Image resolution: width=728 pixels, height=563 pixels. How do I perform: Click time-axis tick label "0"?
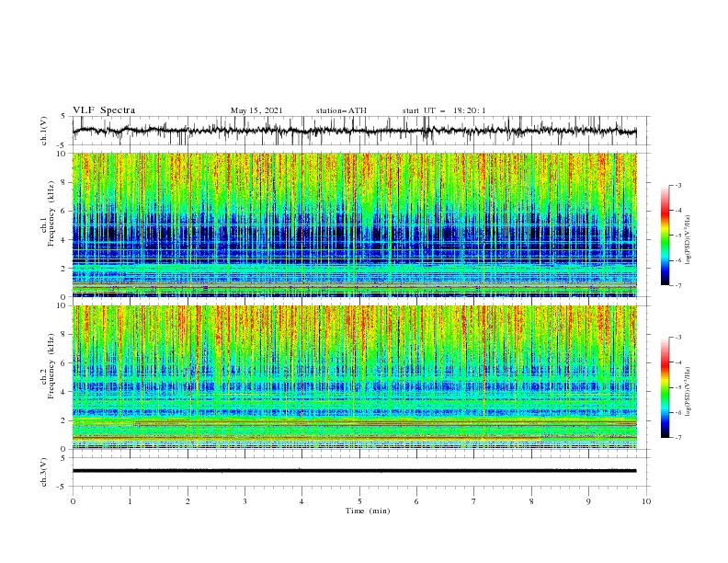point(73,501)
